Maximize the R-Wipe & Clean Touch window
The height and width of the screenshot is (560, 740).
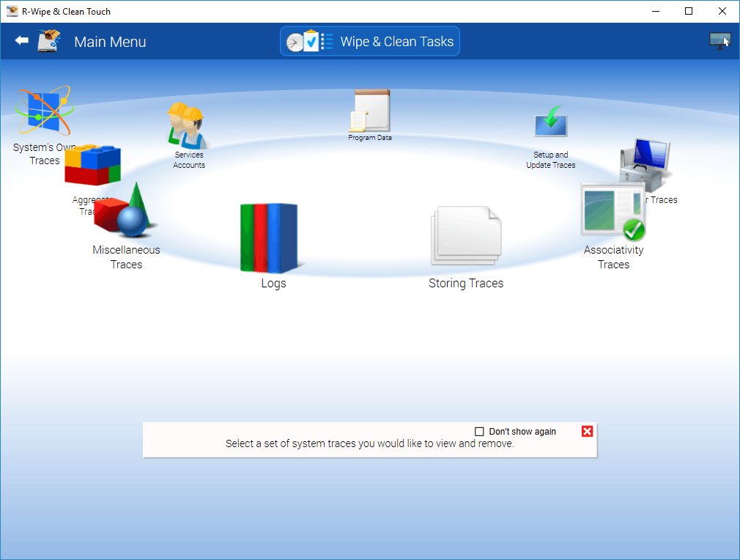689,11
